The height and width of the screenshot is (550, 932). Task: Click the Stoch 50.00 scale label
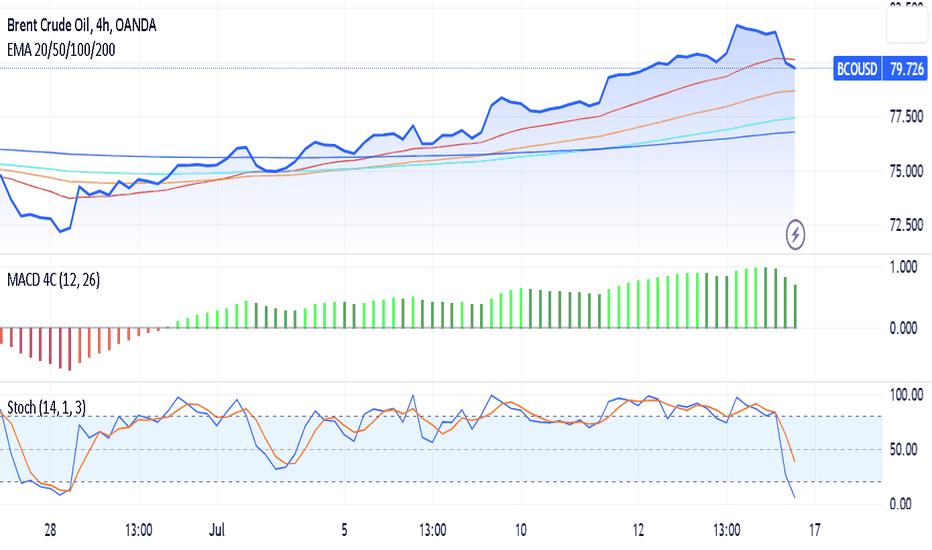tap(903, 450)
